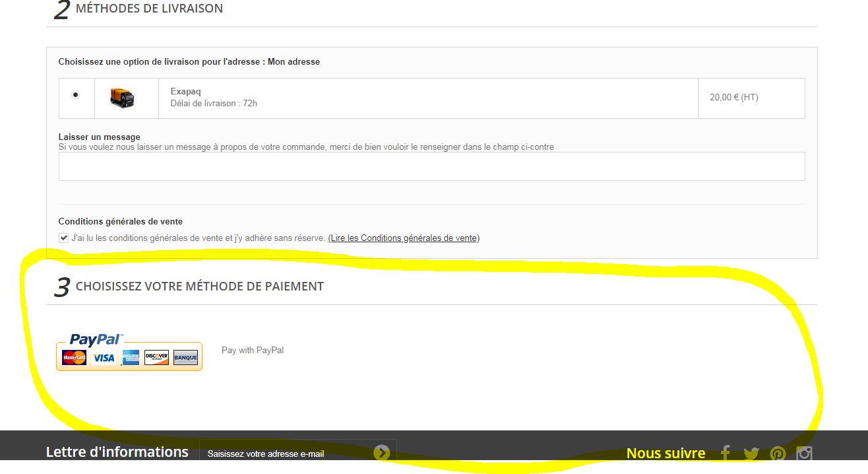
Task: Click the Exapaq carrier name label
Action: pyautogui.click(x=185, y=92)
